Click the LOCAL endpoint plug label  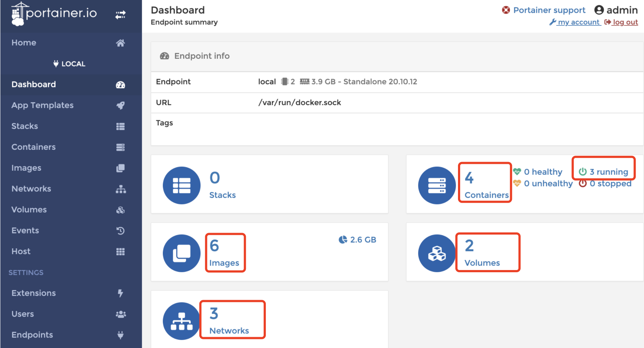[x=69, y=64]
